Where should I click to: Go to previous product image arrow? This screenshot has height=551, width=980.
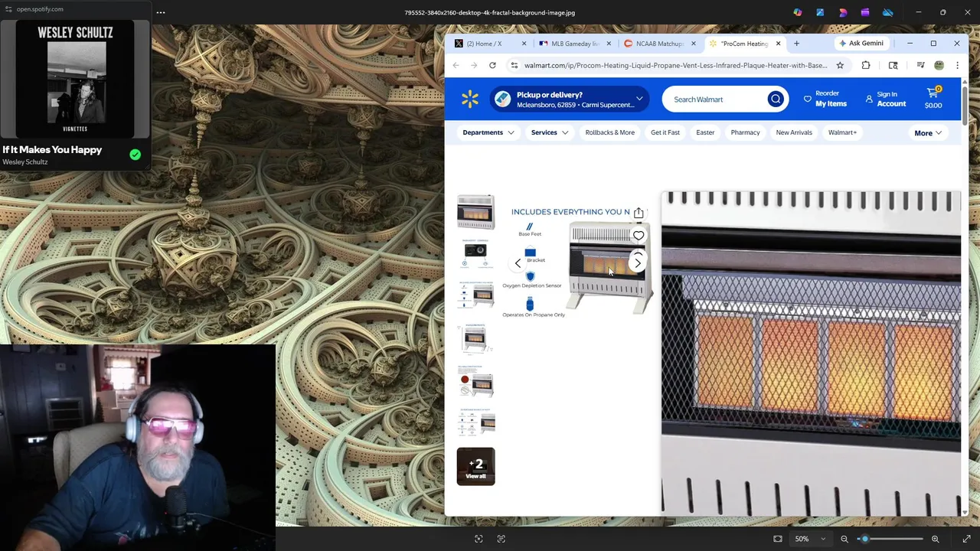click(518, 263)
